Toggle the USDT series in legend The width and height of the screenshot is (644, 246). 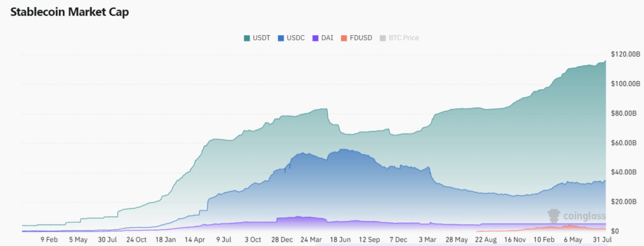click(x=262, y=38)
